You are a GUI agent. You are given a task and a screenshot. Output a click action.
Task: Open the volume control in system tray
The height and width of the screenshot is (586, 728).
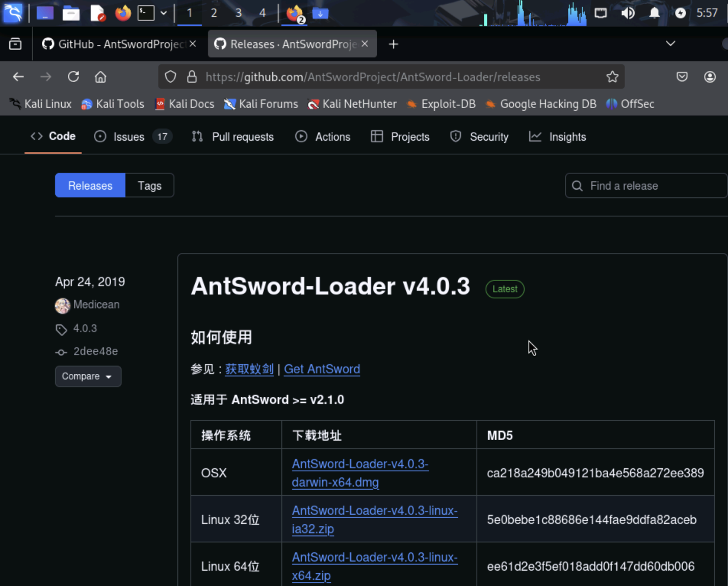628,13
